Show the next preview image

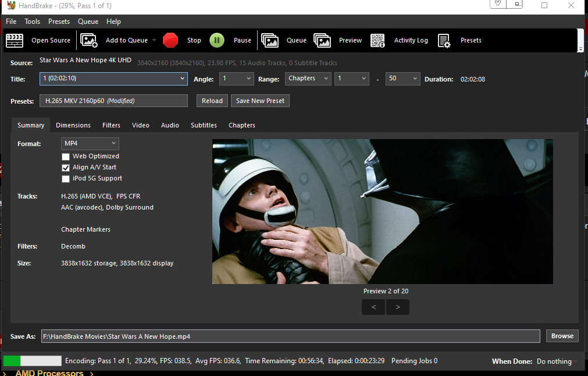tap(397, 307)
